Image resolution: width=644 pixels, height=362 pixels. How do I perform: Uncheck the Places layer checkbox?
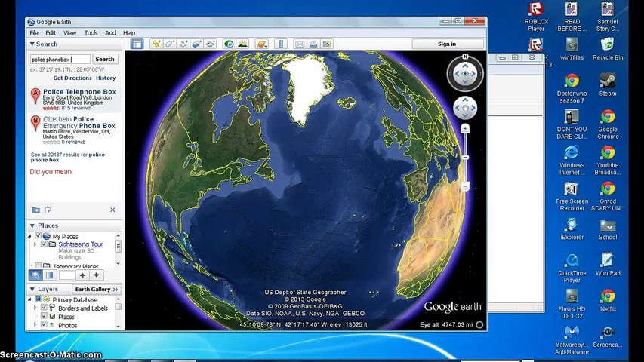tap(44, 316)
